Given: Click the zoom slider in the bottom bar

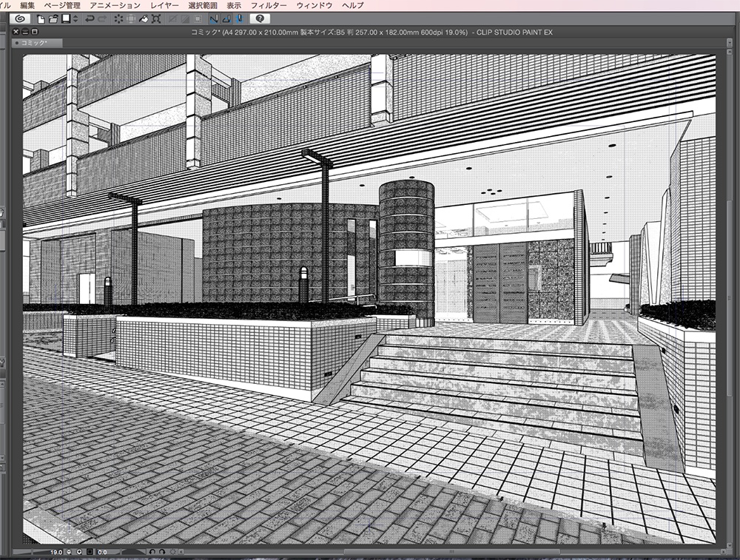Looking at the screenshot, I should [x=30, y=550].
